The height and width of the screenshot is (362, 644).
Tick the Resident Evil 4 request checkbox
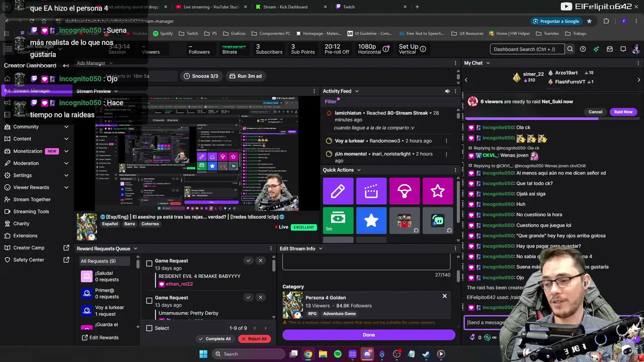[149, 263]
